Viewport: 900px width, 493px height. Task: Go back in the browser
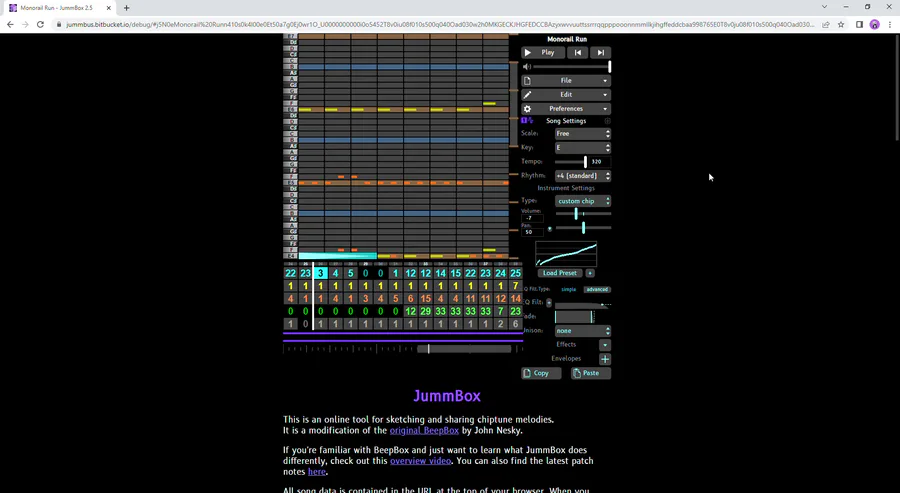pos(10,25)
